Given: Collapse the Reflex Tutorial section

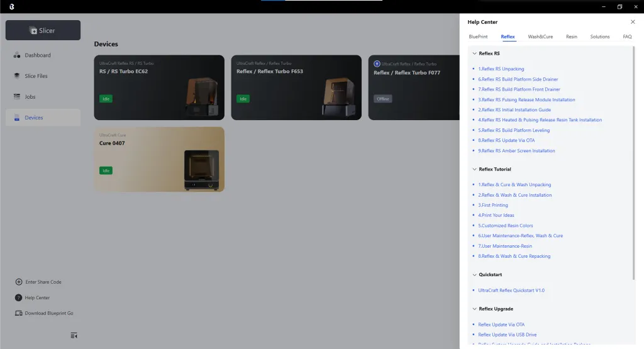Looking at the screenshot, I should click(x=474, y=169).
